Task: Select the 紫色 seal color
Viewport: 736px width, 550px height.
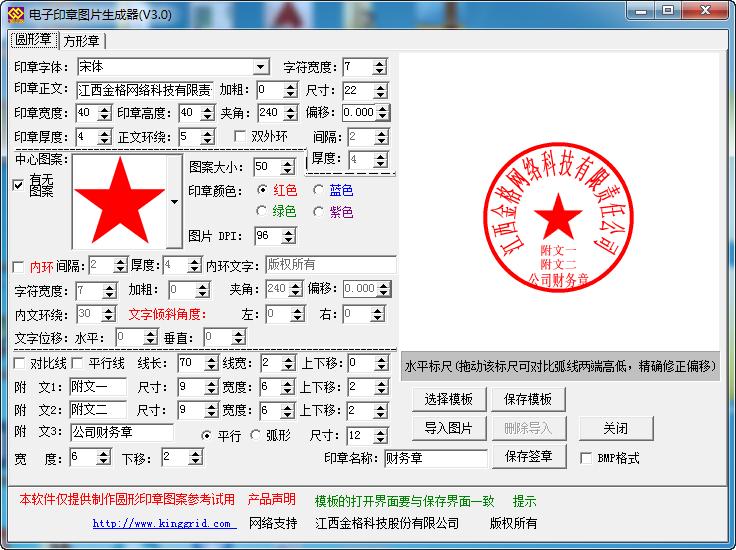Action: click(318, 211)
